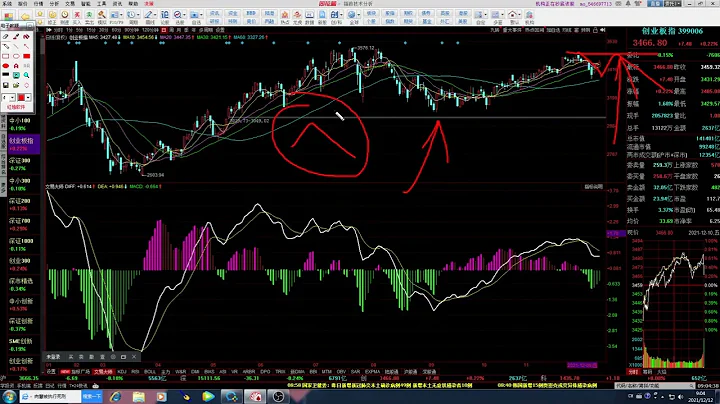Select the brush tool in drawing palette
The width and height of the screenshot is (720, 404).
coord(16,36)
